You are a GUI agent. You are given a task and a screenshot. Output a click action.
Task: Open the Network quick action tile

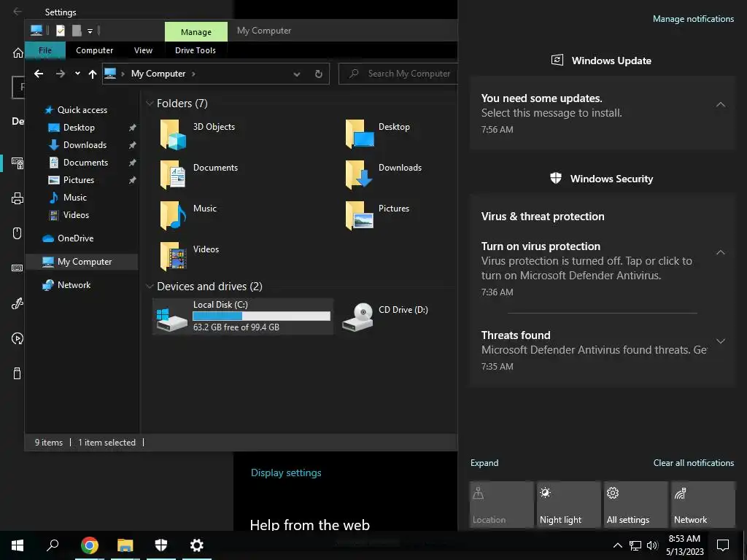click(x=703, y=505)
